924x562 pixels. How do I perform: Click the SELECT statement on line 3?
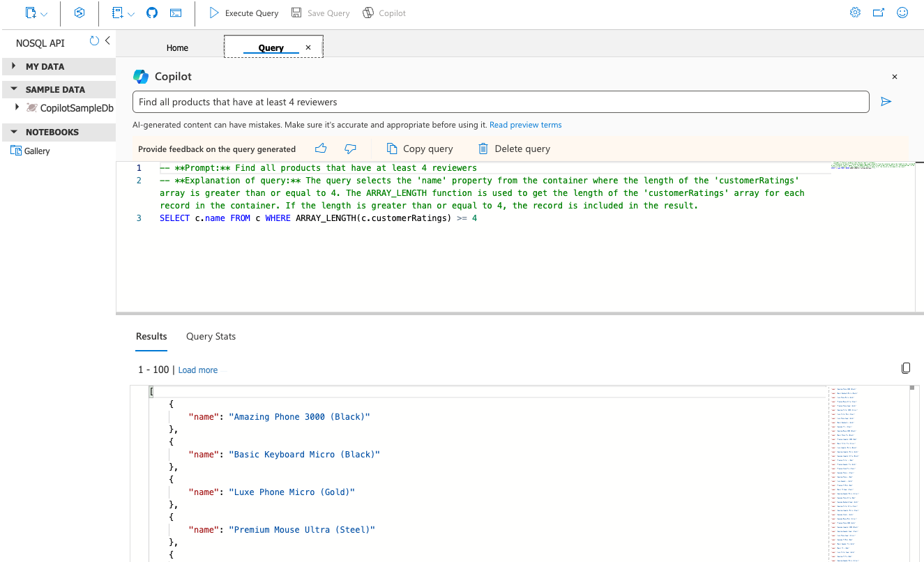[x=318, y=218]
